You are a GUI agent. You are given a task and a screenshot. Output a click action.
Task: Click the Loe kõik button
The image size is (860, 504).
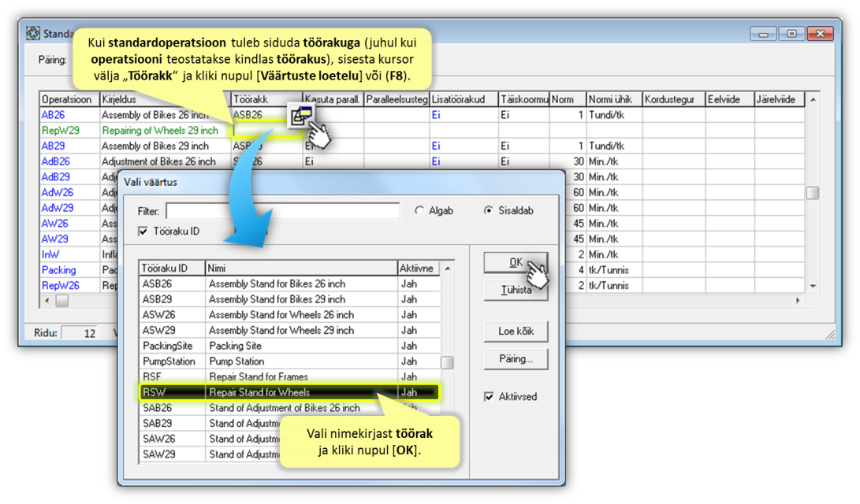click(516, 332)
